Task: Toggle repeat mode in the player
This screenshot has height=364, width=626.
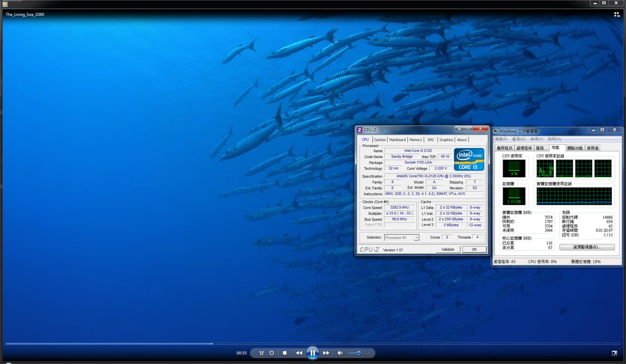Action: 272,353
